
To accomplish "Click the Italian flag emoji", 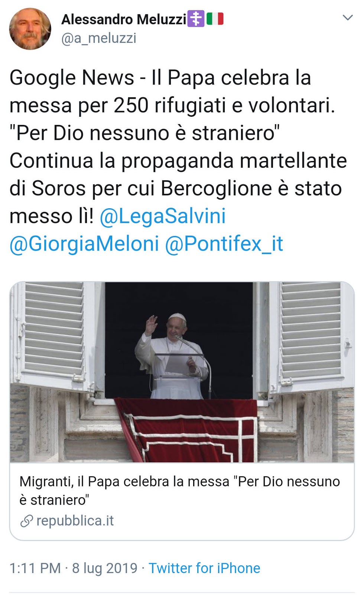I will pos(215,19).
